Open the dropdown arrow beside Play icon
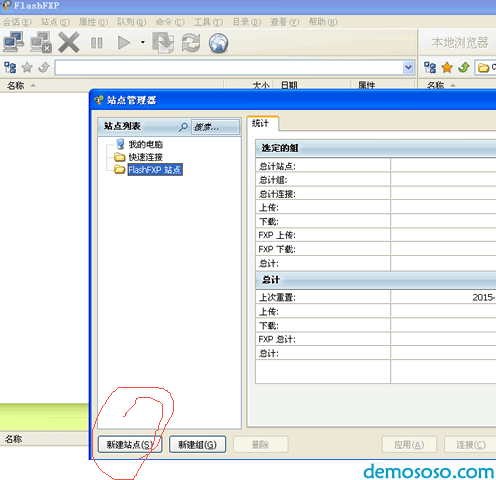496x480 pixels. 143,42
